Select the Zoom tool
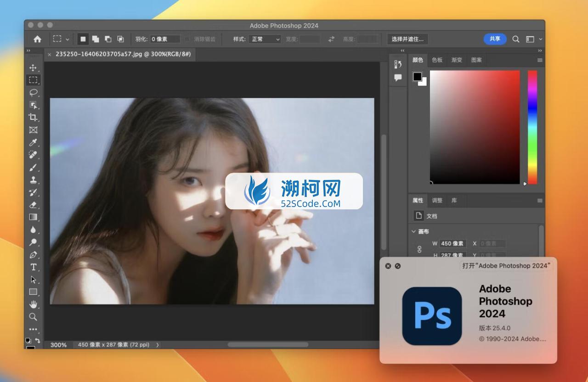 [33, 316]
